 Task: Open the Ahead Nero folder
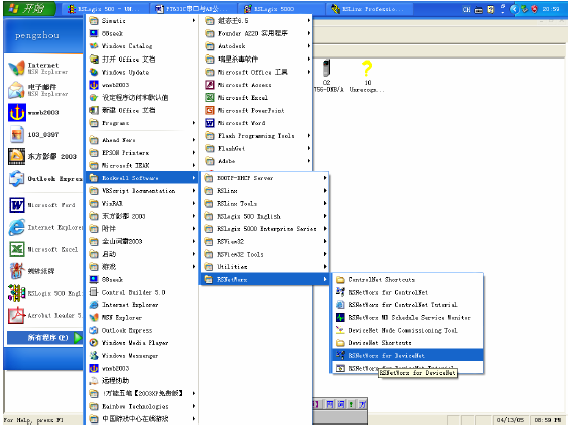[142, 140]
